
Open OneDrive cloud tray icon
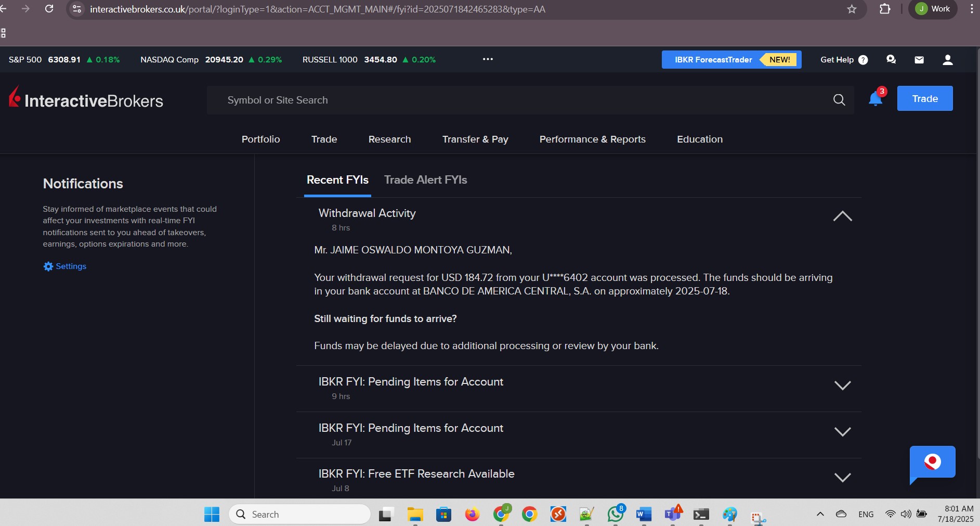point(841,514)
